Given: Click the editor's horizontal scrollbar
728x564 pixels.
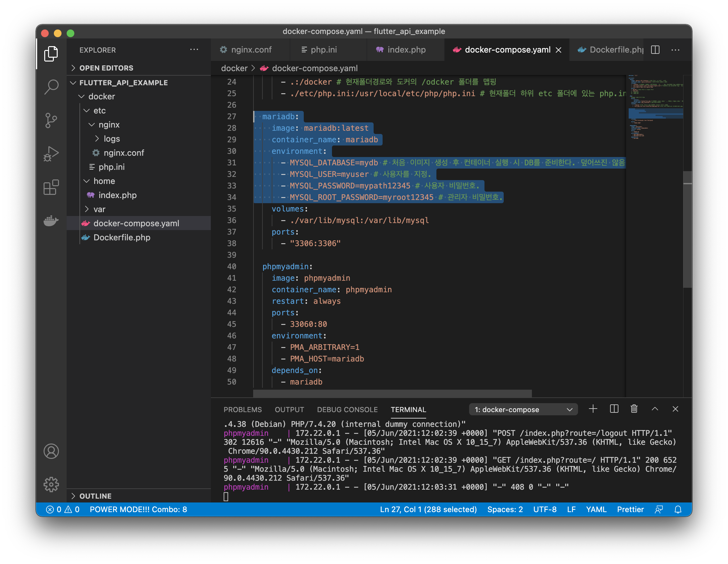Looking at the screenshot, I should [392, 393].
